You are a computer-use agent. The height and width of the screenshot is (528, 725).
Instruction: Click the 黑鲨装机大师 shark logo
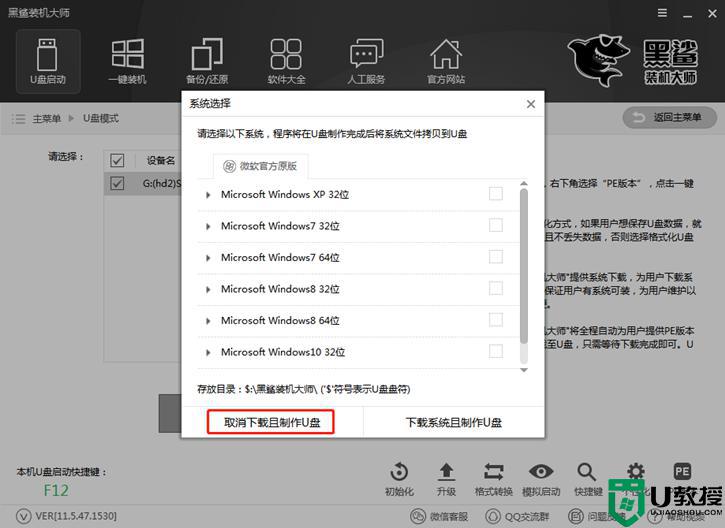click(x=599, y=60)
